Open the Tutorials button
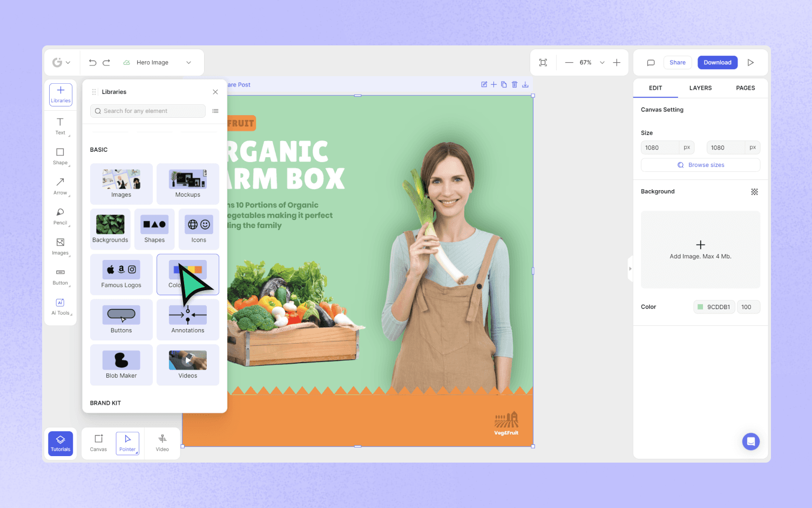812x508 pixels. coord(60,443)
